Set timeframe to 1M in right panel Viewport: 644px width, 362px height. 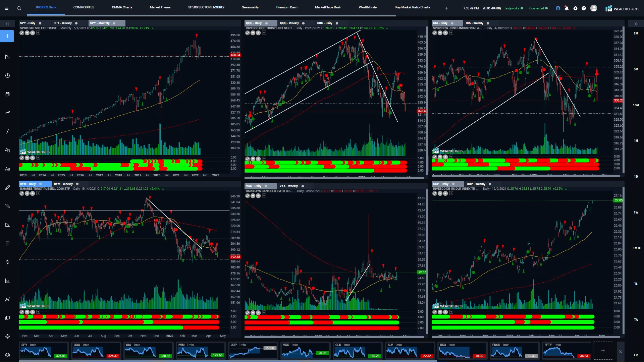pos(636,34)
